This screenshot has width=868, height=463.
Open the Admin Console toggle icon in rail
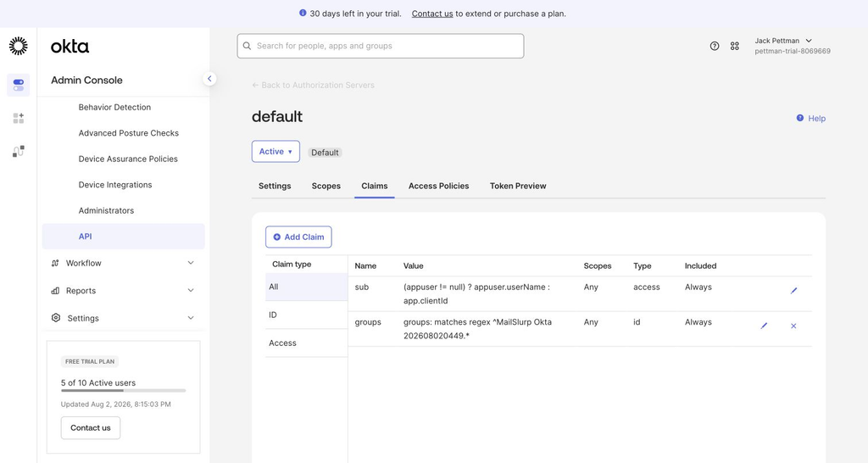(x=19, y=85)
